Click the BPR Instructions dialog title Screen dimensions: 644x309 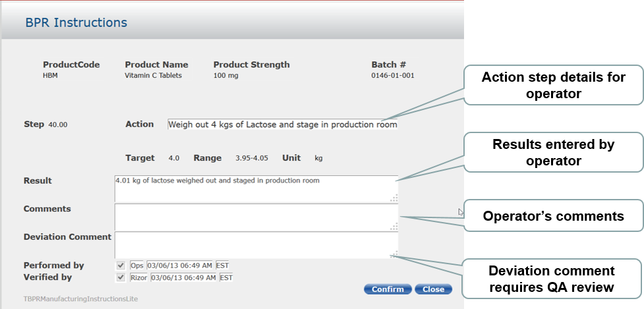tap(76, 22)
